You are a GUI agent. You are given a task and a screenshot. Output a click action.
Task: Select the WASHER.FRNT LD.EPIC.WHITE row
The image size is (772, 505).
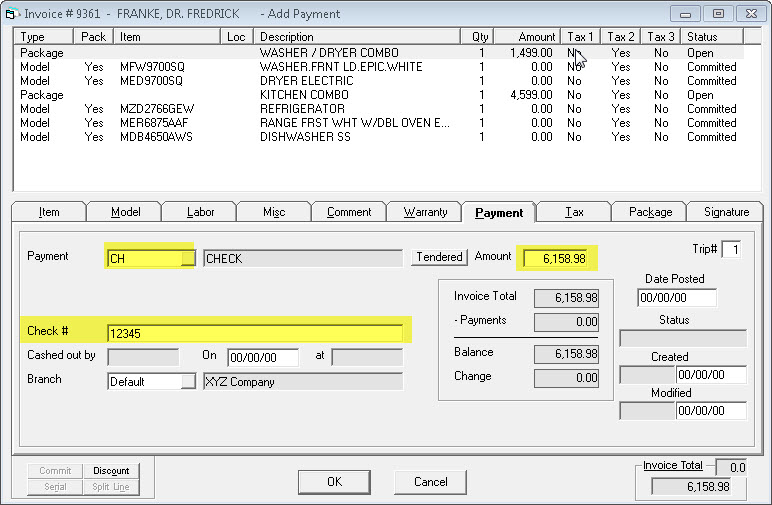(x=379, y=67)
